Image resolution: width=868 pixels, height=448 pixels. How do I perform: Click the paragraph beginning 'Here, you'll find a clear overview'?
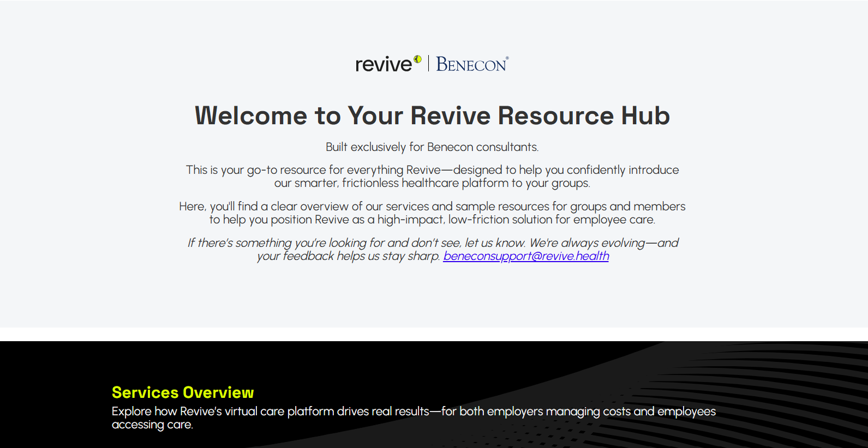pyautogui.click(x=432, y=213)
